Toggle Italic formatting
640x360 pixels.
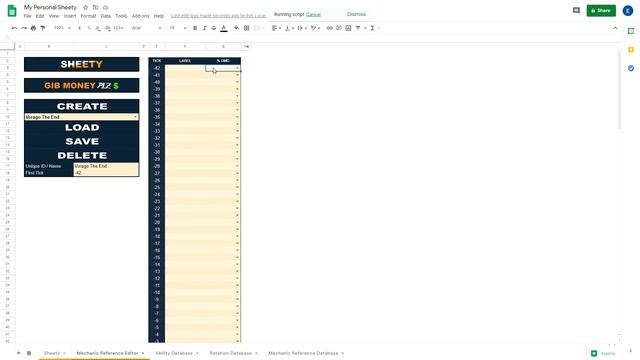(x=204, y=28)
